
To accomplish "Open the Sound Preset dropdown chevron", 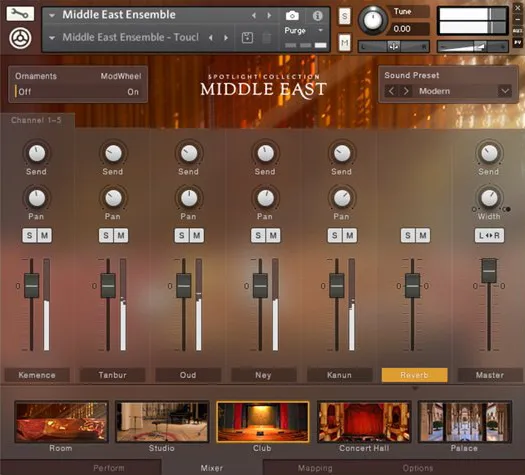I will point(505,91).
